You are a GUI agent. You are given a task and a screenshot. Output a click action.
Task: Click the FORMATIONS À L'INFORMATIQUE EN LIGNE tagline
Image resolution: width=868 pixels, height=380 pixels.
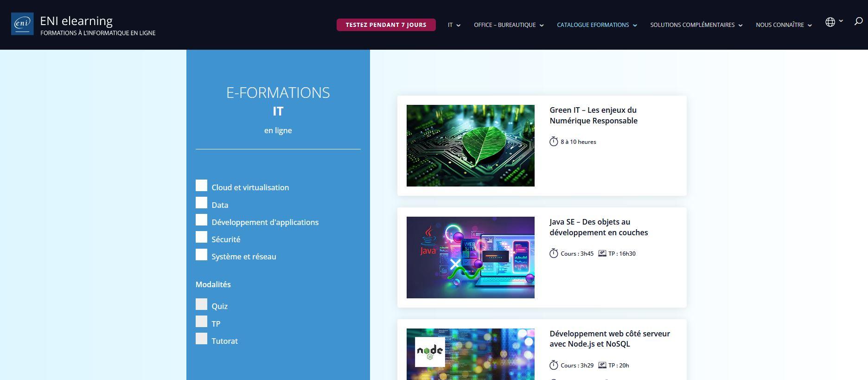tap(98, 33)
